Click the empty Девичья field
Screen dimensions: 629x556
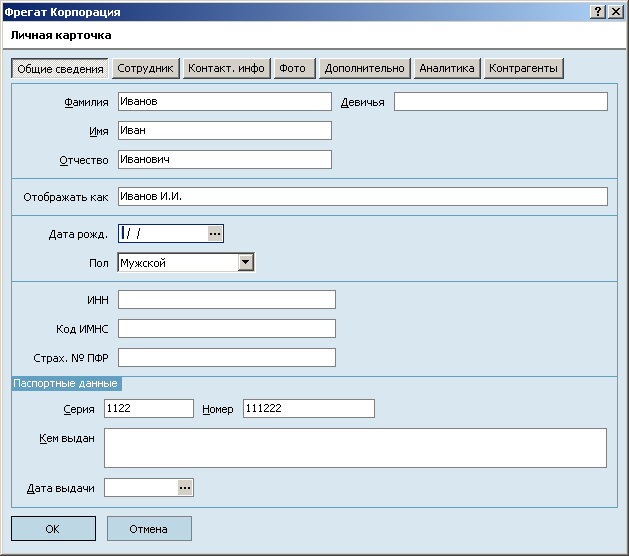click(x=501, y=101)
